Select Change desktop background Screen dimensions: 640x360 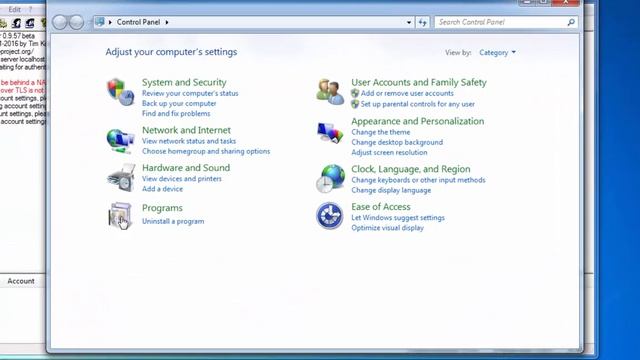[397, 142]
